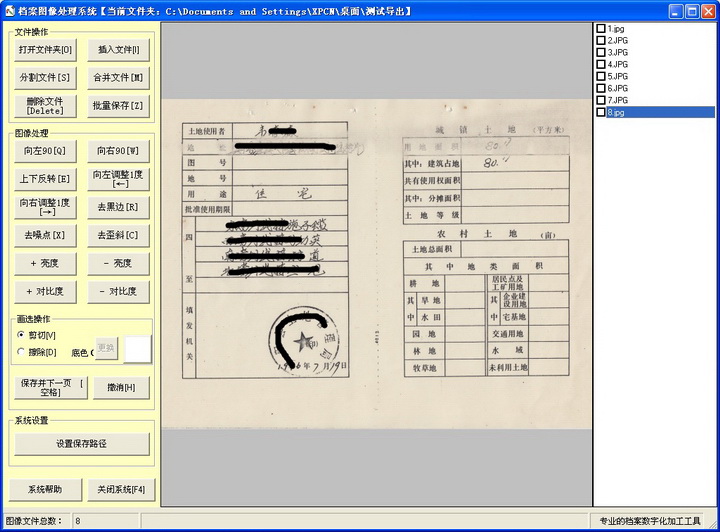
Task: Rotate the image right with 向右90[W]
Action: point(118,151)
